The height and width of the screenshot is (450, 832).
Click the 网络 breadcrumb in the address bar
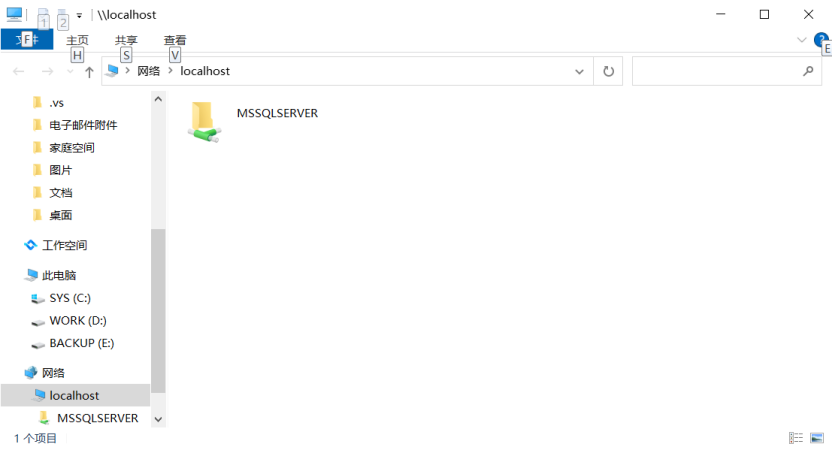148,72
